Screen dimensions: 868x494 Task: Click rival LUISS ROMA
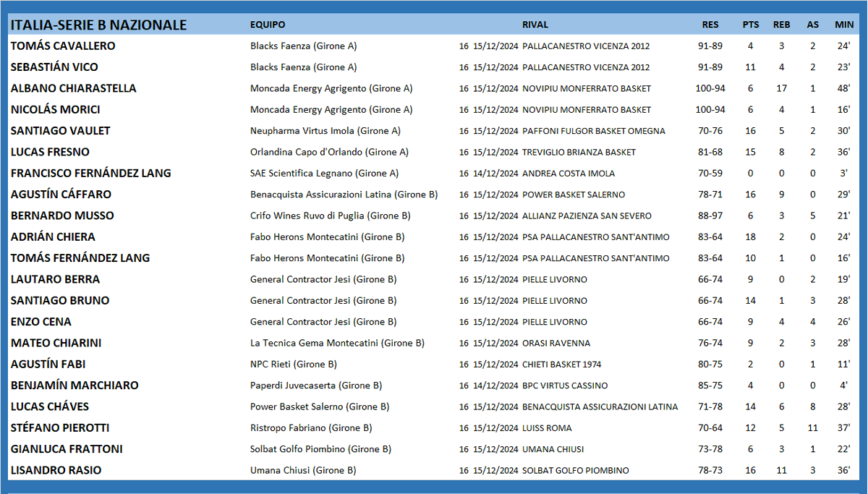(x=547, y=428)
